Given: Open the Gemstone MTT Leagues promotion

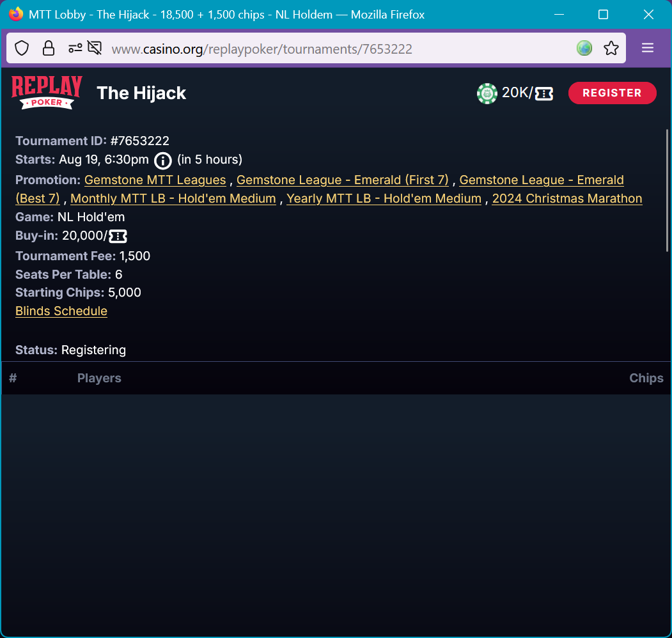Looking at the screenshot, I should pyautogui.click(x=155, y=180).
